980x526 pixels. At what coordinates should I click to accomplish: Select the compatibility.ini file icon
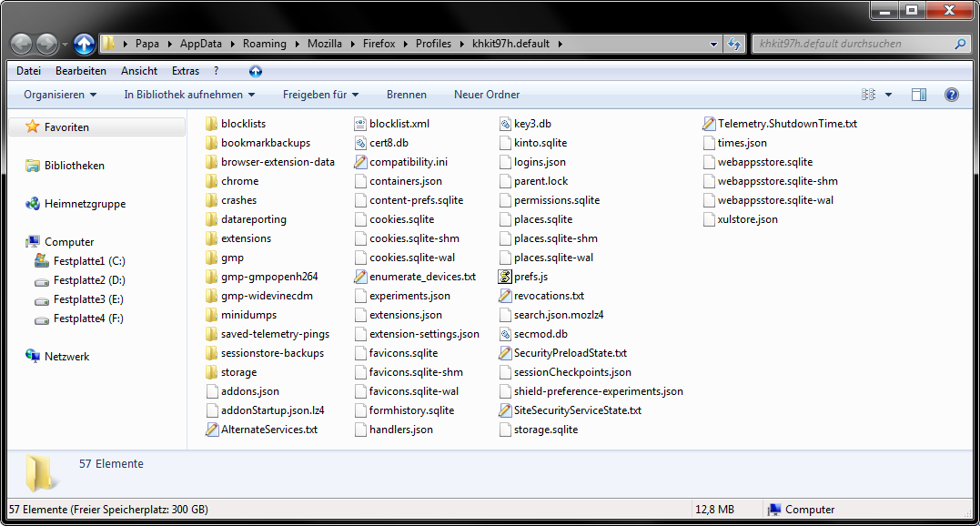[x=360, y=162]
